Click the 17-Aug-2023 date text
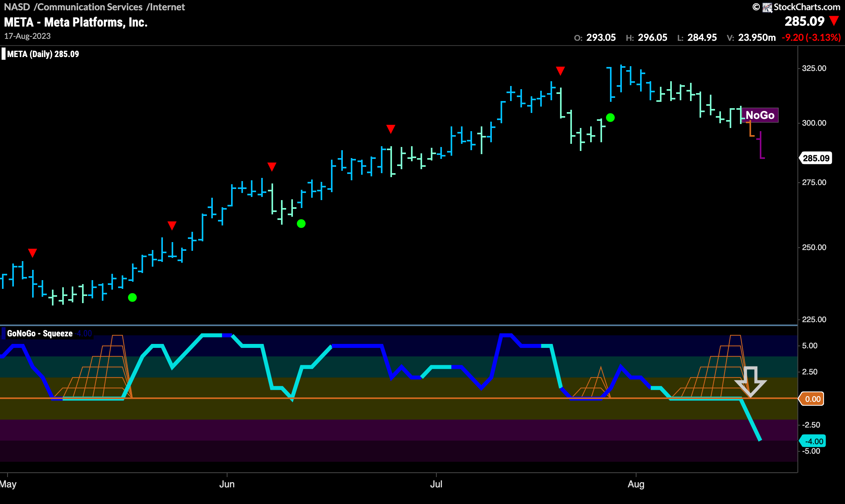The width and height of the screenshot is (845, 504). click(27, 36)
